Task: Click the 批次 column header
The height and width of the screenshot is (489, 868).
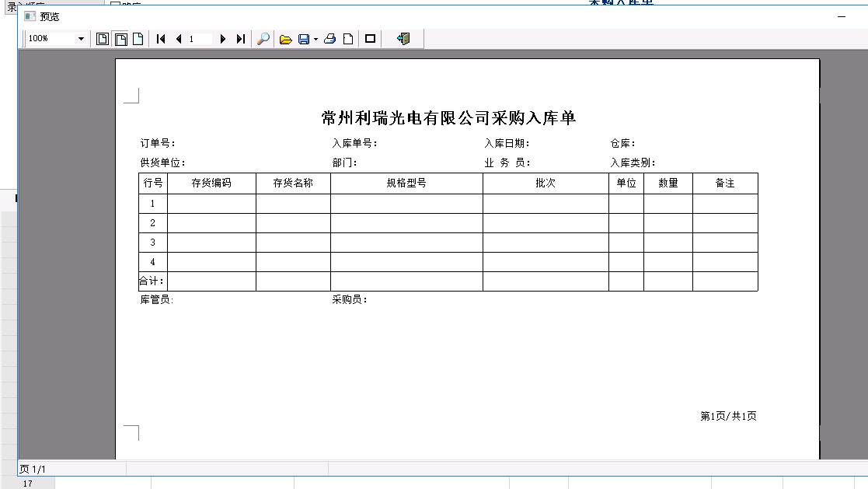Action: (x=546, y=183)
